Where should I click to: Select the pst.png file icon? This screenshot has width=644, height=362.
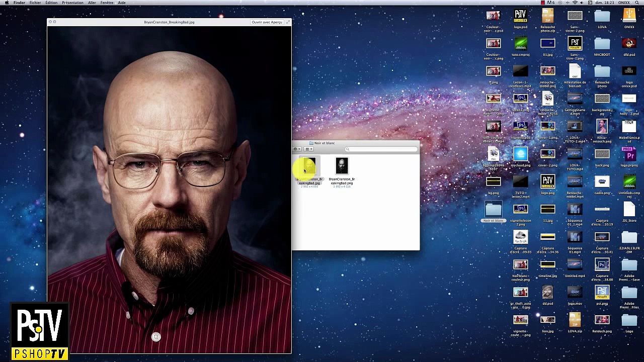[602, 293]
